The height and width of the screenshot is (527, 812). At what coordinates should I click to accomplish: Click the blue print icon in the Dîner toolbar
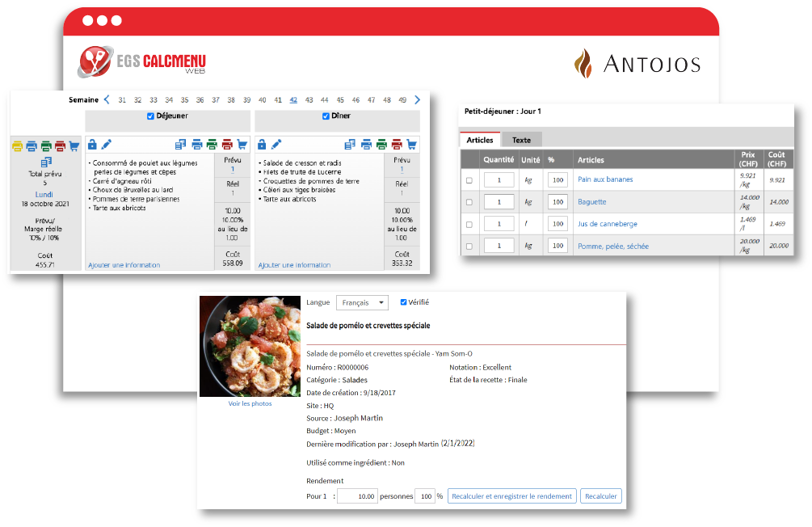(366, 144)
